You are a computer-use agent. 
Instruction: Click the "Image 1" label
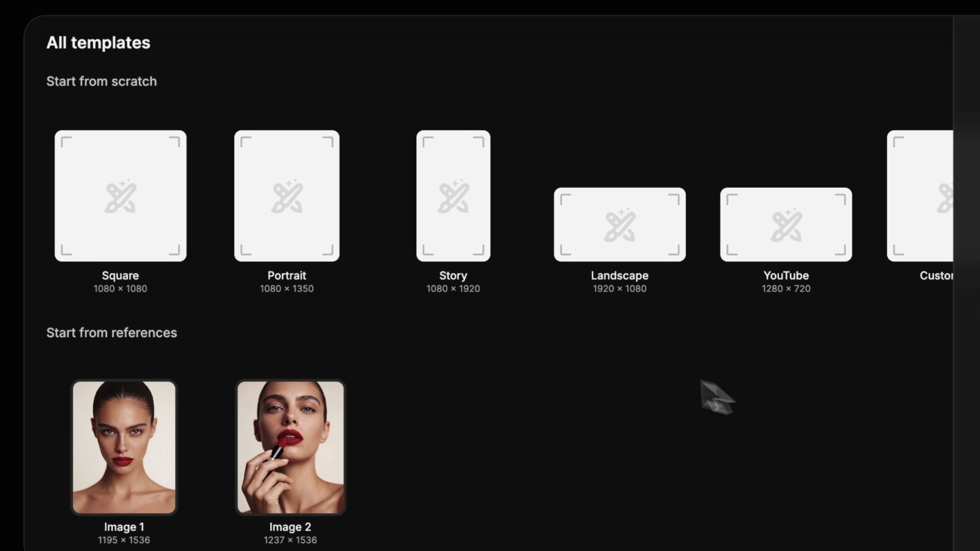point(124,527)
